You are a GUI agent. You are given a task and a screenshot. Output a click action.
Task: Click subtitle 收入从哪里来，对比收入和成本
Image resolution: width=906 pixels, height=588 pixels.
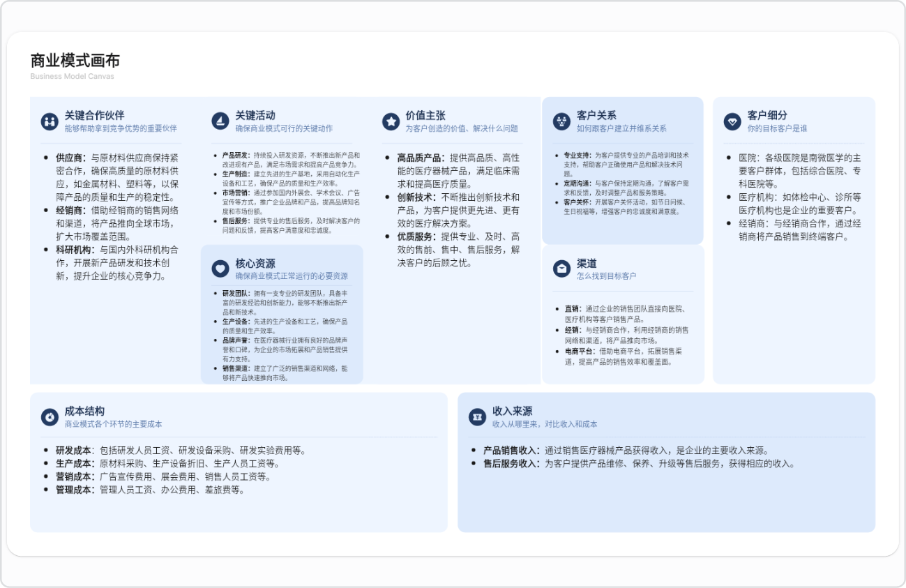pyautogui.click(x=545, y=424)
